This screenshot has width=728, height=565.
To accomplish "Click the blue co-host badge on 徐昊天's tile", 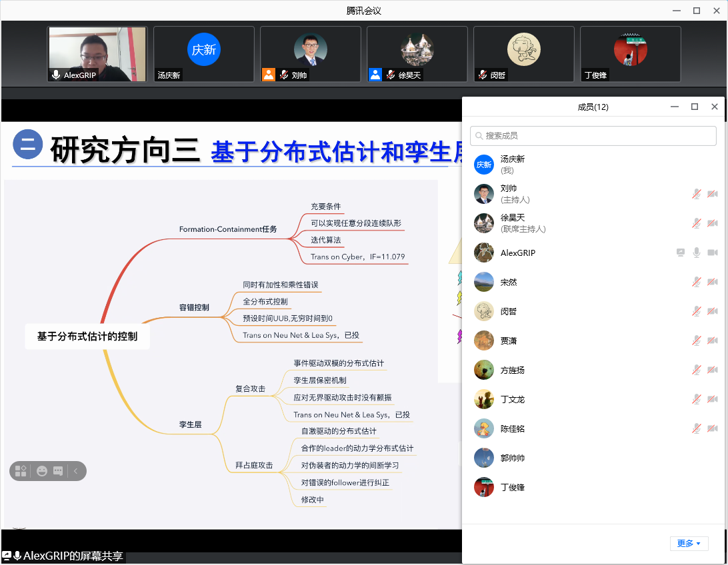I will (x=375, y=75).
